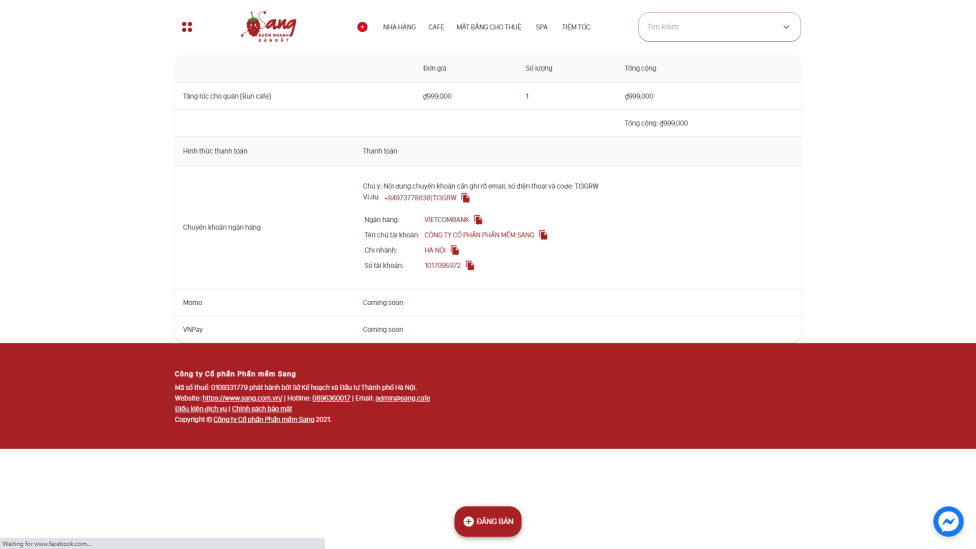Open the Messenger chat bubble
The image size is (976, 549).
948,522
